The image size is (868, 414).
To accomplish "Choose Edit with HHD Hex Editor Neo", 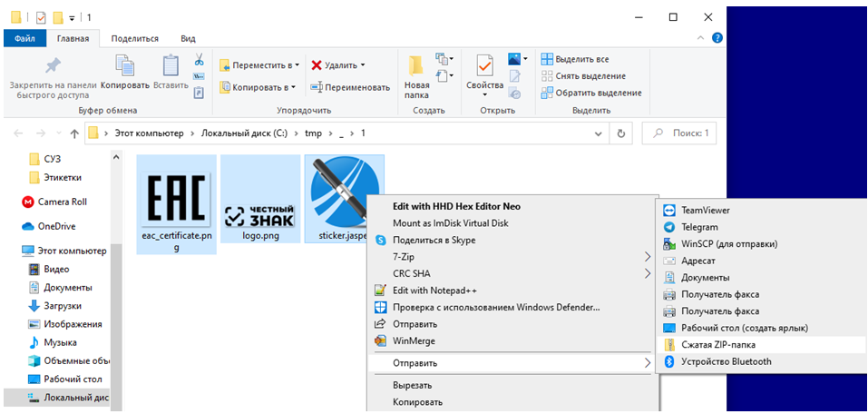I will 457,206.
